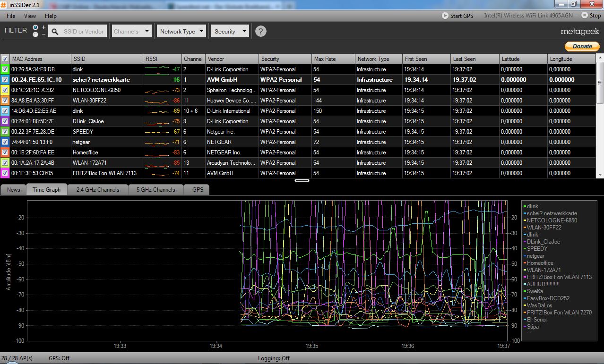Click the 28 / 28 AP(s) status text
Image resolution: width=604 pixels, height=364 pixels.
coord(17,358)
